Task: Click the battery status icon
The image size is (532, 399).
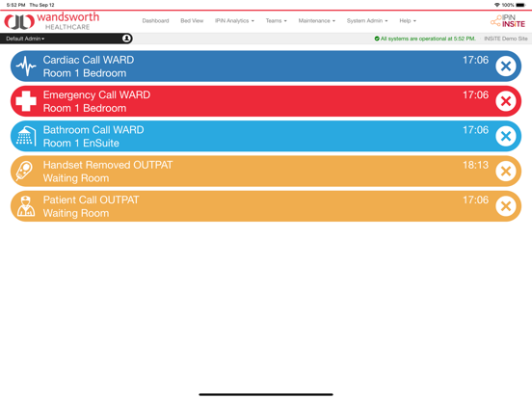Action: (x=520, y=5)
